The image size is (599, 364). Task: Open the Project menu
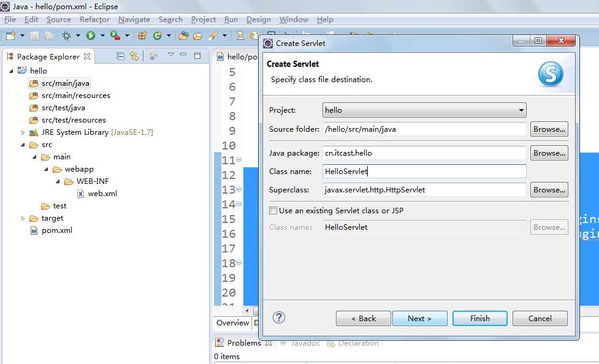(x=203, y=20)
